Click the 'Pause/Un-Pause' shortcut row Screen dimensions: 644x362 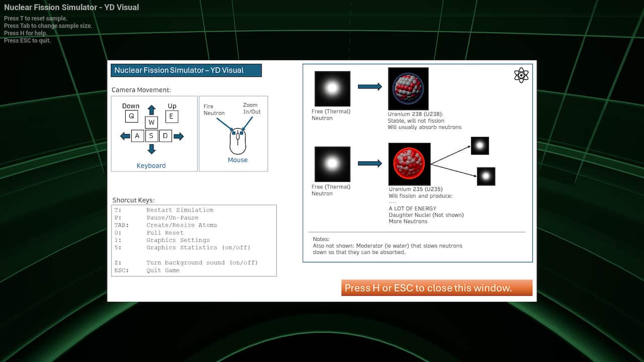tap(156, 218)
